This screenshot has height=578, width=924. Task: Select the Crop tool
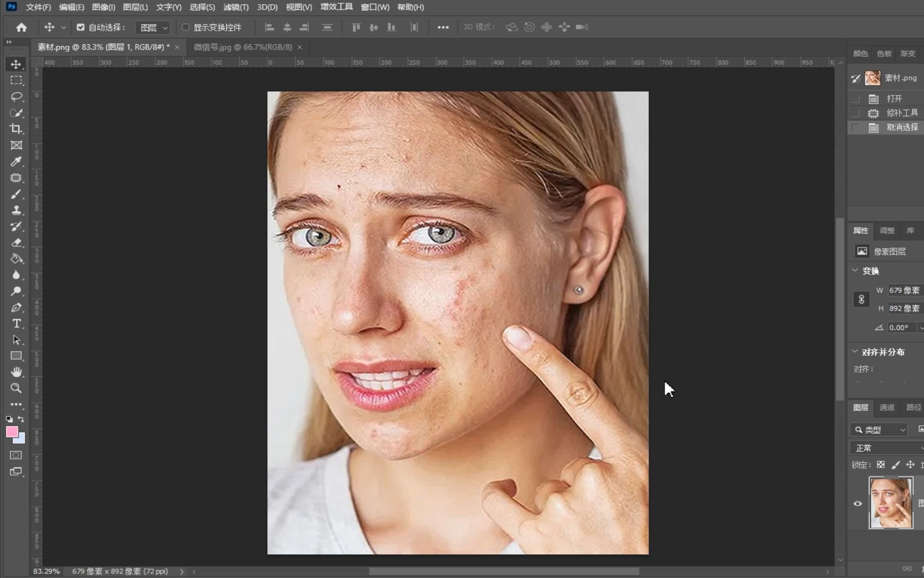click(16, 129)
